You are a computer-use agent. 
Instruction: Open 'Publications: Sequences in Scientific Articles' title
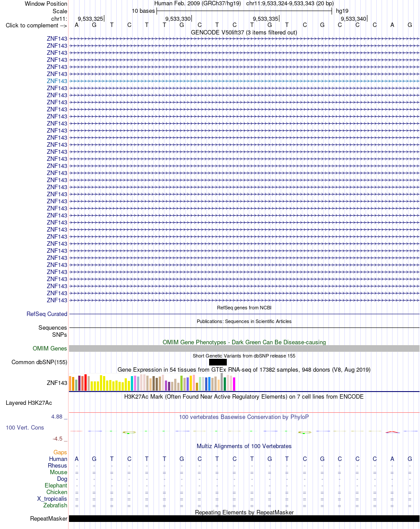[x=244, y=322]
